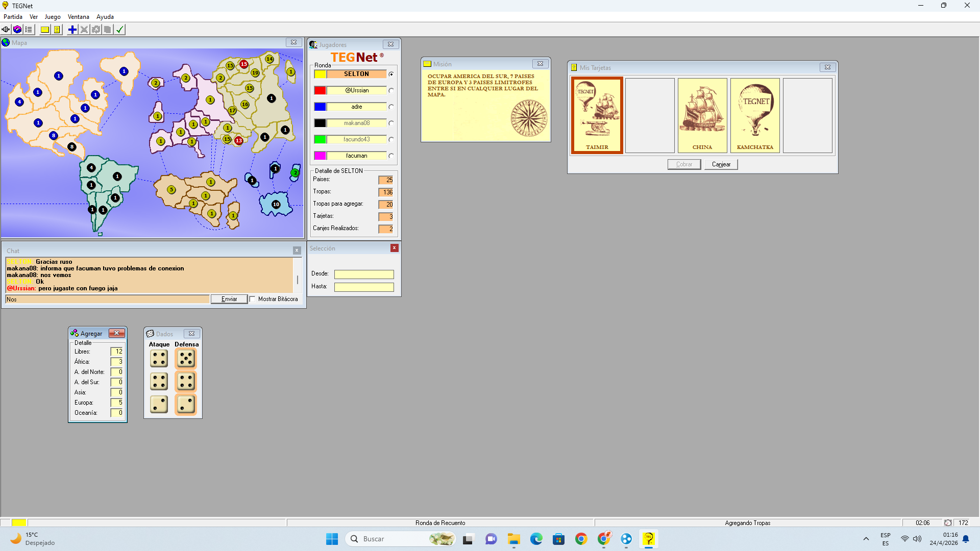Click the connect plug toolbar icon

6,30
